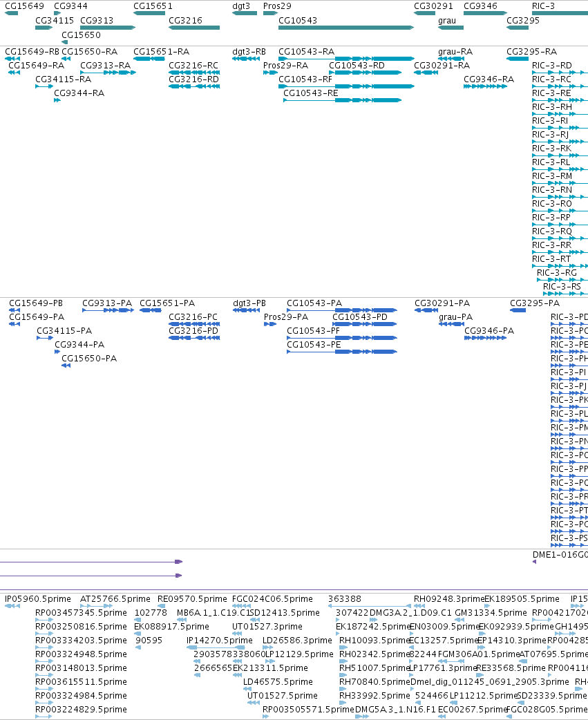Click the AT25766.5prime EST label
Image resolution: width=588 pixels, height=720 pixels.
[115, 599]
